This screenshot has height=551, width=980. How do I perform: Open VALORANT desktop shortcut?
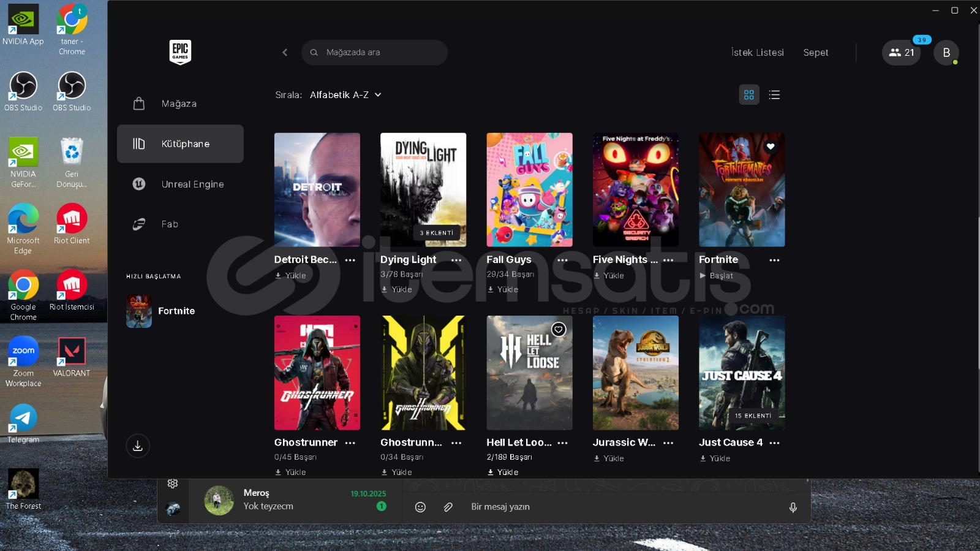pyautogui.click(x=72, y=357)
